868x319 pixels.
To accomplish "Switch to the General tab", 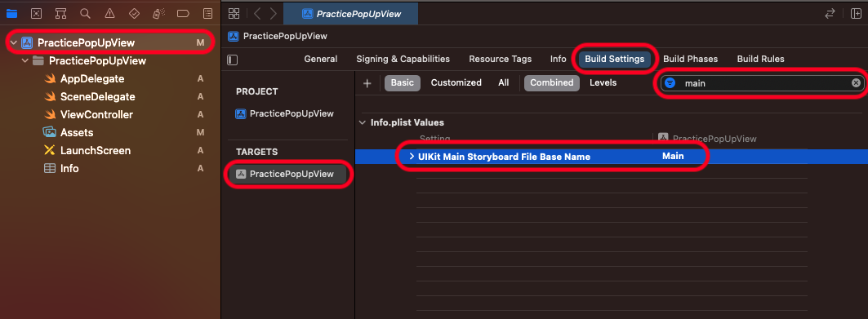I will click(x=321, y=59).
